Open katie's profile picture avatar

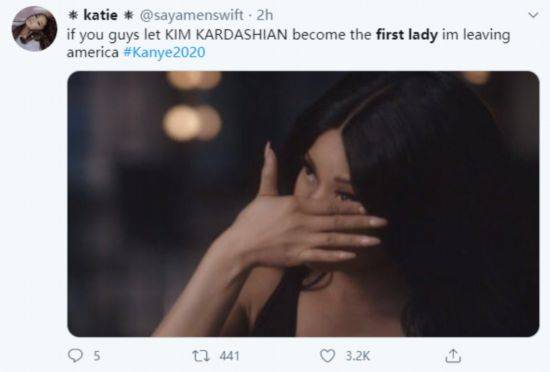(34, 29)
